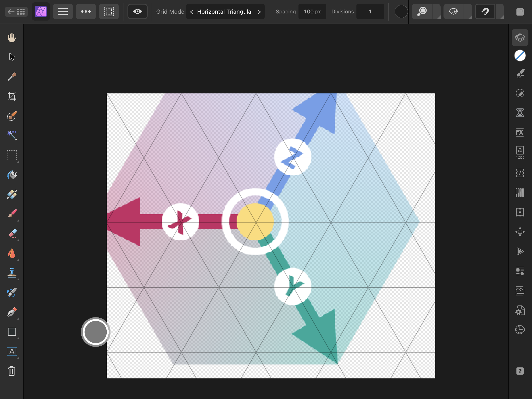
Task: Select the Flood Fill tool
Action: [x=11, y=175]
